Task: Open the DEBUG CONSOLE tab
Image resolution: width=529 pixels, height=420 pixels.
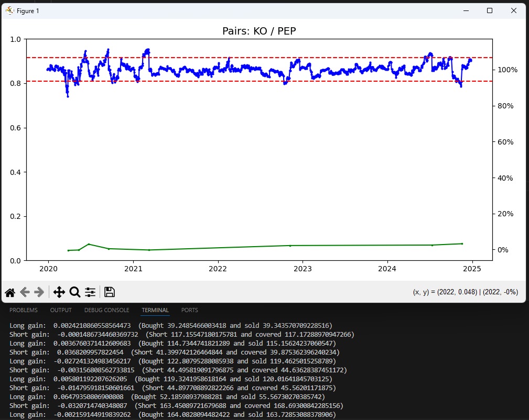Action: point(106,310)
